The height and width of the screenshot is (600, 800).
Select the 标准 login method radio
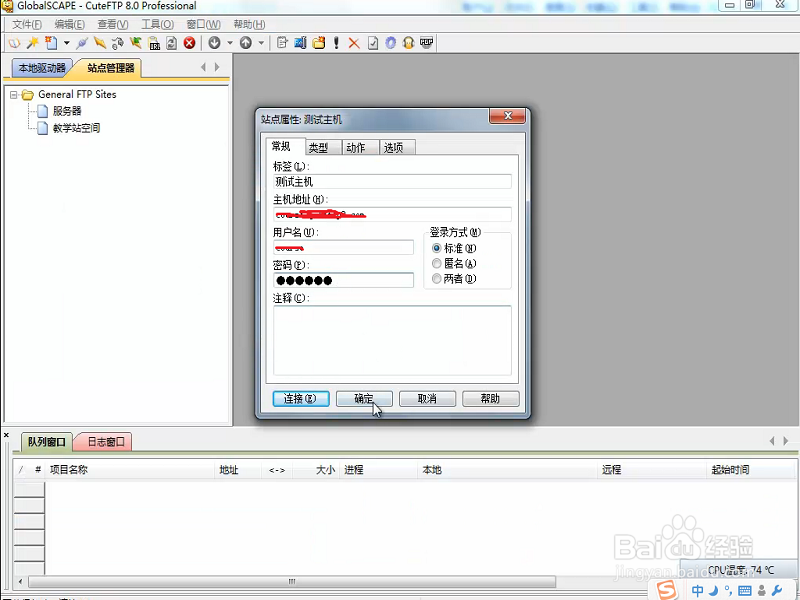(436, 248)
